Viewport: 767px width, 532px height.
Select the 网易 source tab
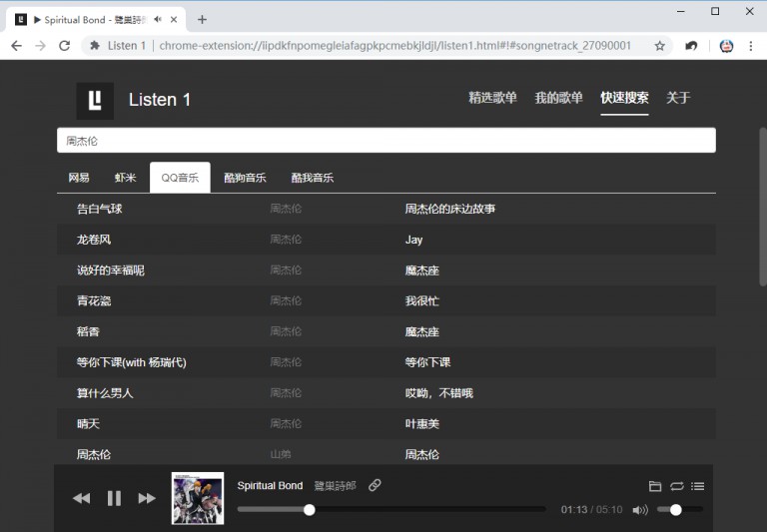click(79, 178)
